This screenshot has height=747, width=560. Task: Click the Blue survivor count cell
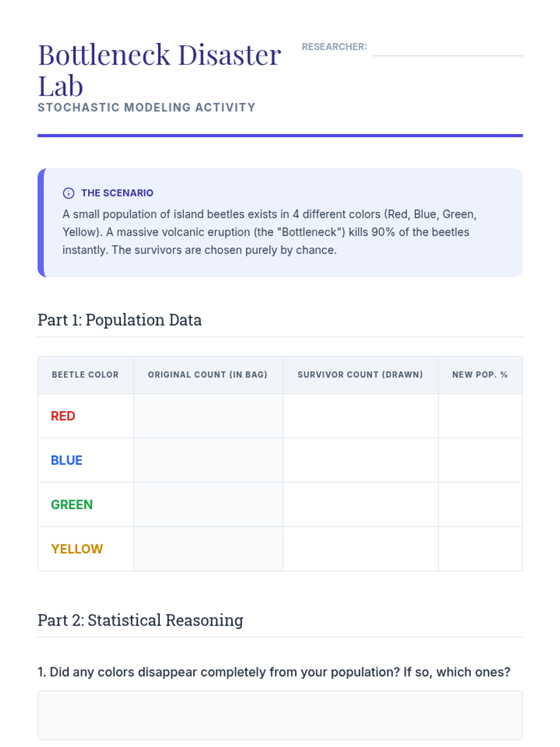point(360,460)
